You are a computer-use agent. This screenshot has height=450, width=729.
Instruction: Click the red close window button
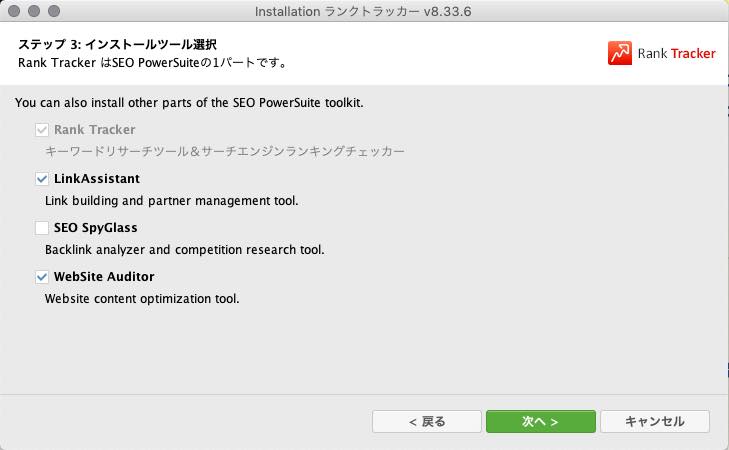pos(14,11)
